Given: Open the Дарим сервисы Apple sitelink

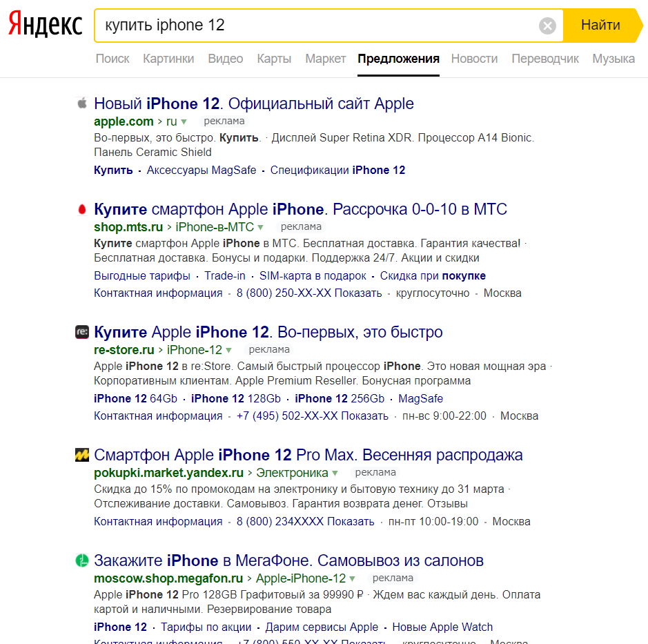Looking at the screenshot, I should tap(322, 627).
